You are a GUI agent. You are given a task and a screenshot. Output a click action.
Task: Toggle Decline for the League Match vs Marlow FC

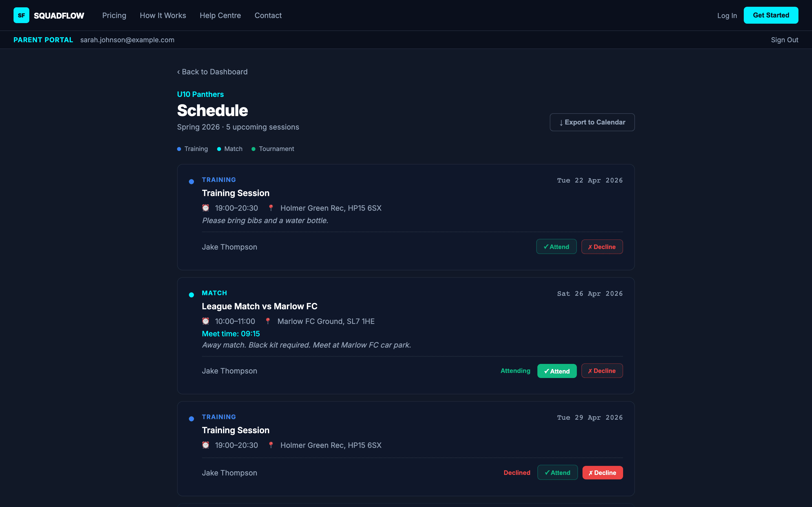click(602, 370)
